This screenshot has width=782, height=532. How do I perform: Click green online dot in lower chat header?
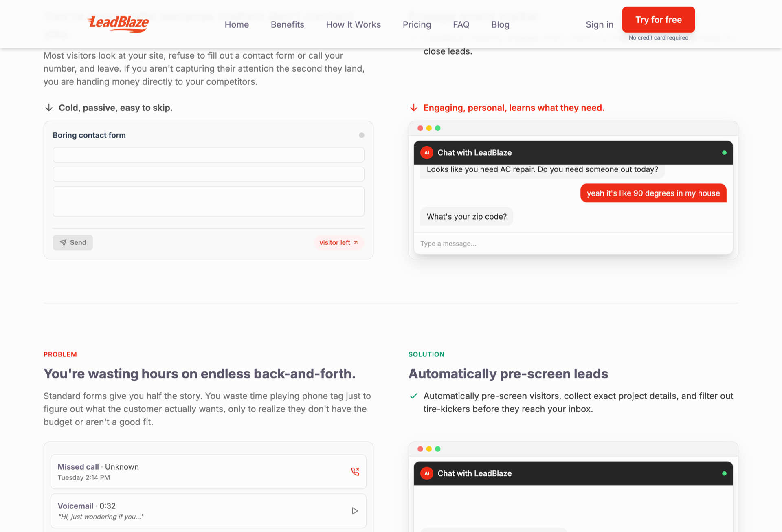724,473
